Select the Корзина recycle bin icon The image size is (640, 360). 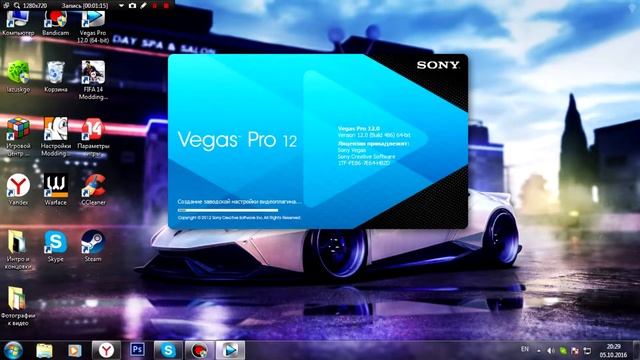(x=56, y=77)
